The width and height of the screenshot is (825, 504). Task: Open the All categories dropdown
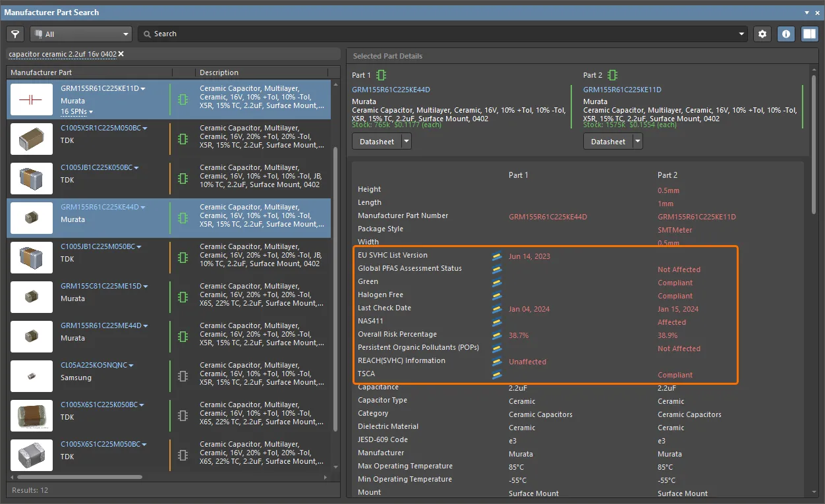click(81, 34)
